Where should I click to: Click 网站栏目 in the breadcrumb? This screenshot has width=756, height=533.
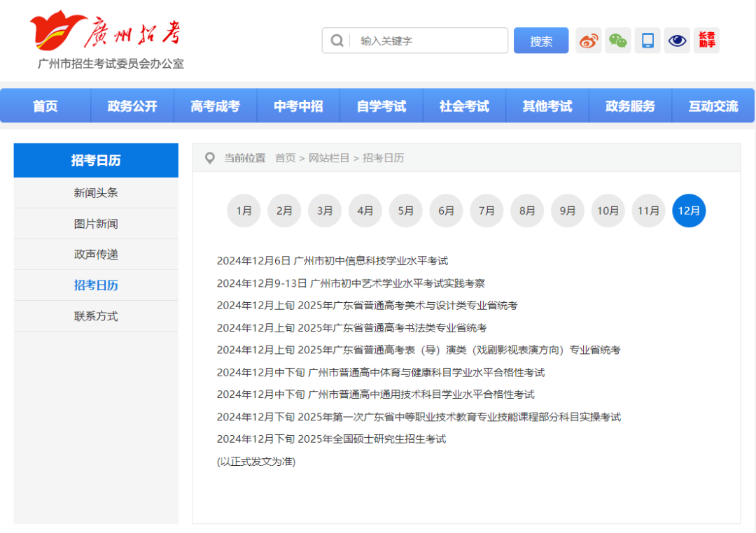tap(329, 158)
